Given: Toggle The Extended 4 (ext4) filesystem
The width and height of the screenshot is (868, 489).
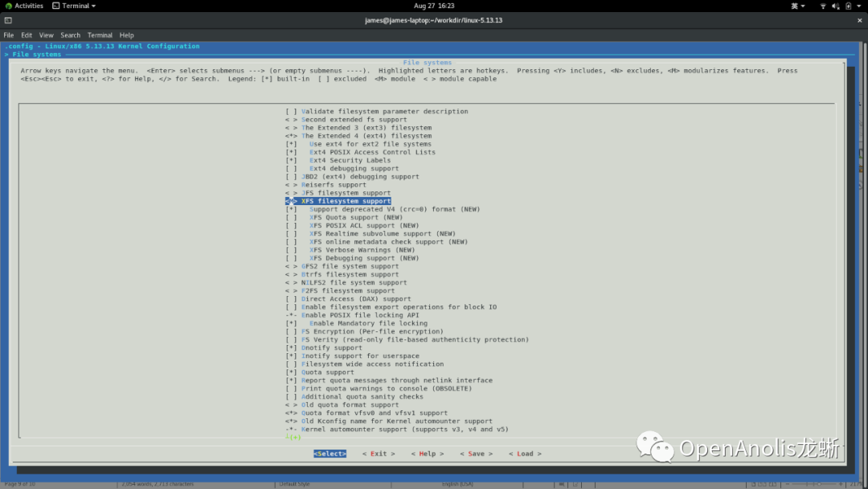Looking at the screenshot, I should tap(358, 136).
